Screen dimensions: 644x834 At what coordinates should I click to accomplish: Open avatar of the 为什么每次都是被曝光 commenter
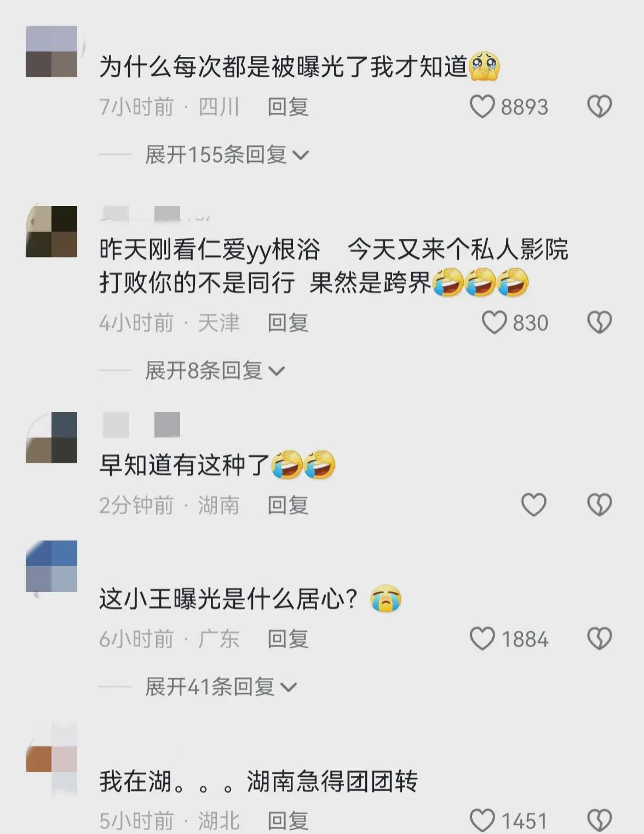pyautogui.click(x=51, y=51)
